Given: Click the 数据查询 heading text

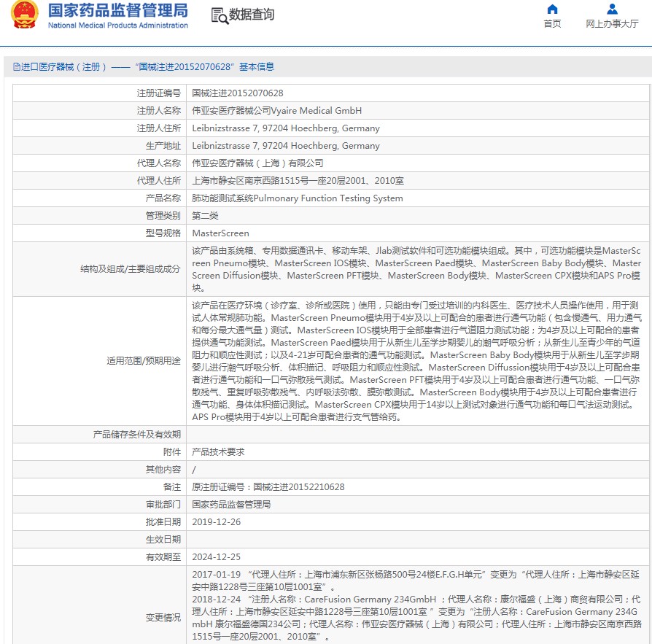Looking at the screenshot, I should tap(252, 15).
